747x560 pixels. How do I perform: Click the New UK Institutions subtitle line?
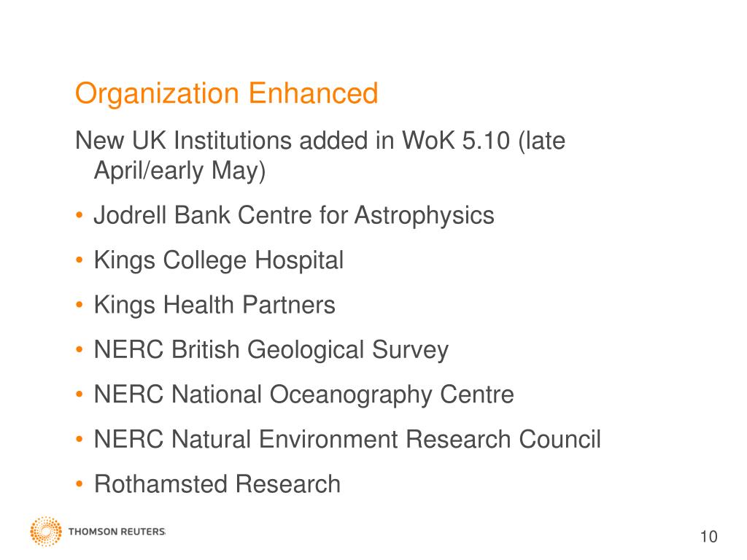[x=320, y=141]
